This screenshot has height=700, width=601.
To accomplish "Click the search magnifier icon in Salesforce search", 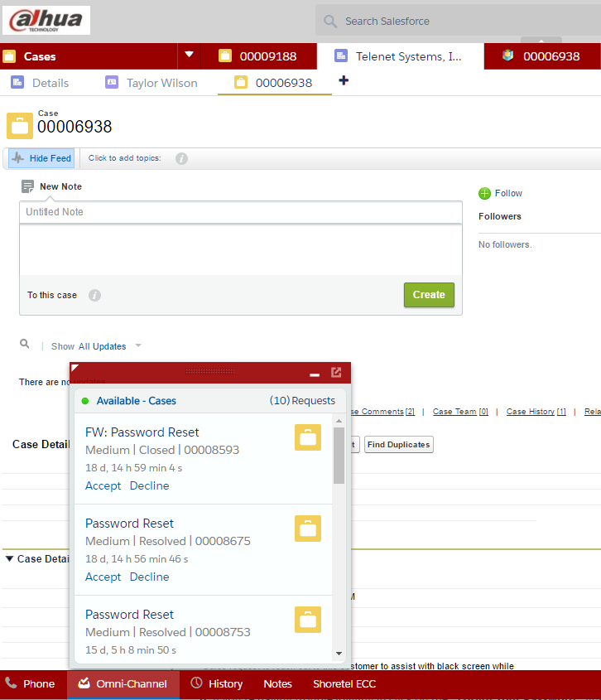I will (330, 21).
